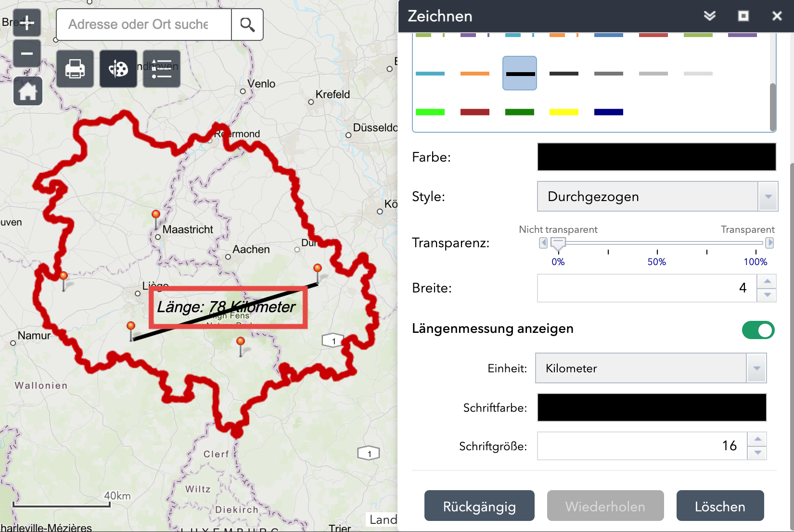Collapse the Zeichnen panel
794x532 pixels.
[x=709, y=16]
